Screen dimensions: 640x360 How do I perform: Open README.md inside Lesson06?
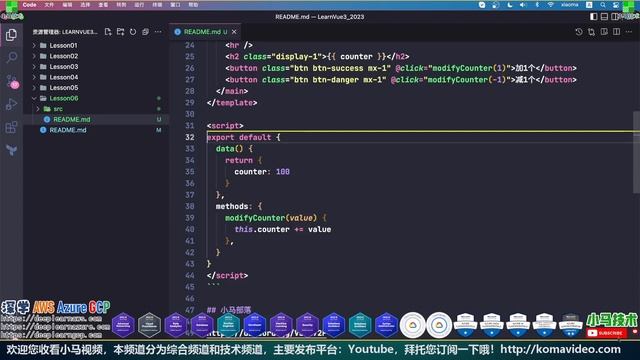click(x=71, y=120)
